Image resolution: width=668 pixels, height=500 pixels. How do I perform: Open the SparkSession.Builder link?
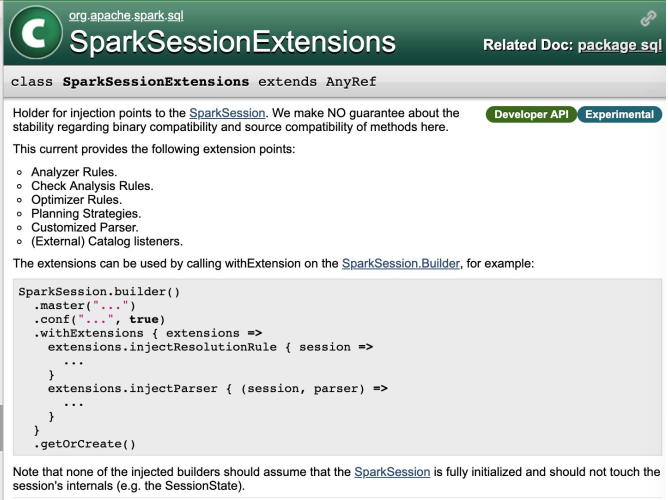pyautogui.click(x=399, y=263)
